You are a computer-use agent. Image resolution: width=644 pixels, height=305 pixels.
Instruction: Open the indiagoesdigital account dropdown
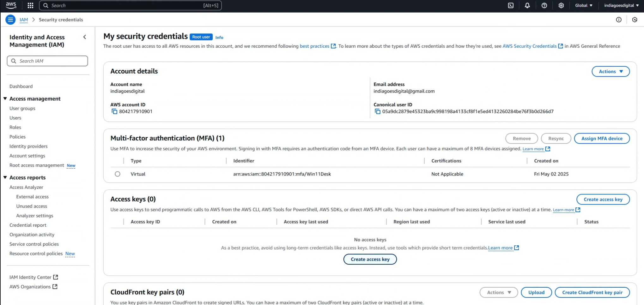tap(622, 5)
